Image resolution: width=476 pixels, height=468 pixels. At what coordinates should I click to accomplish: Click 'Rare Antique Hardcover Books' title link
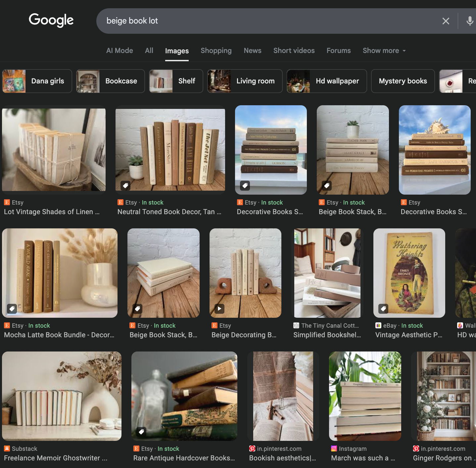184,458
